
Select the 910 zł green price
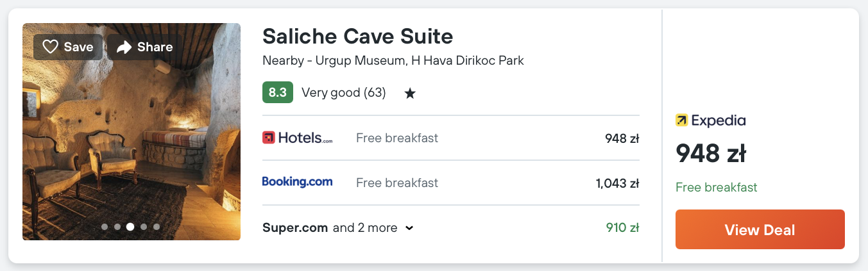(622, 227)
